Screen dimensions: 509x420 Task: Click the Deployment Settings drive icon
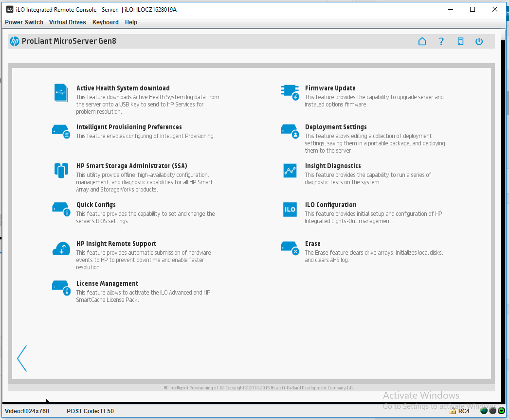tap(290, 131)
